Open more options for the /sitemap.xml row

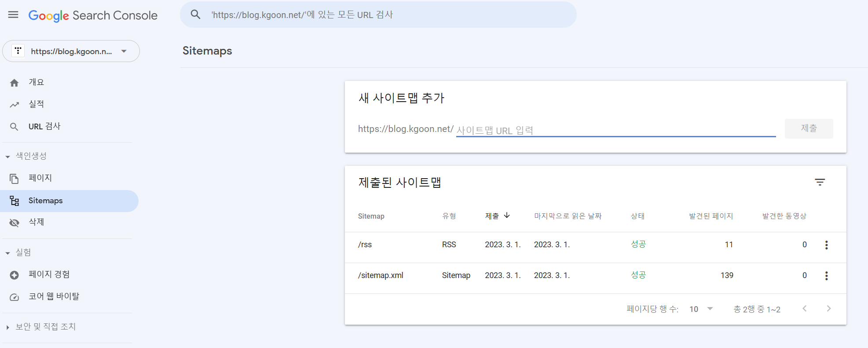pos(827,276)
